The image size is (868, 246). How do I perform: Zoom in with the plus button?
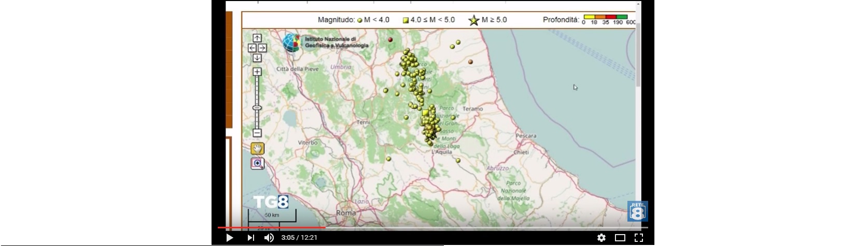point(257,72)
